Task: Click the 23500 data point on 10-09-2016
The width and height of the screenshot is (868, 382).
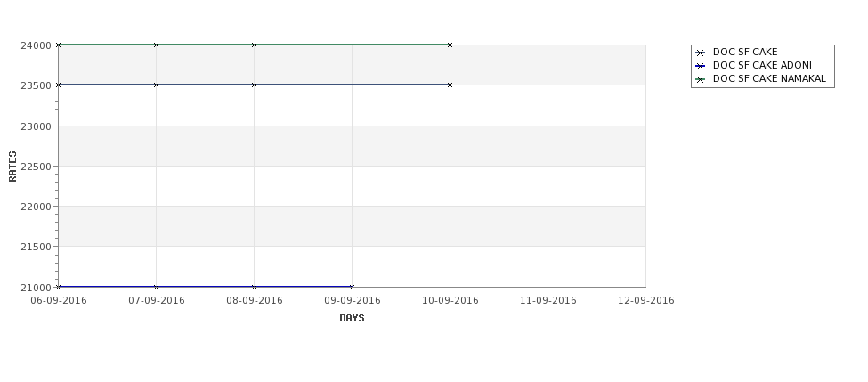Action: (x=450, y=85)
